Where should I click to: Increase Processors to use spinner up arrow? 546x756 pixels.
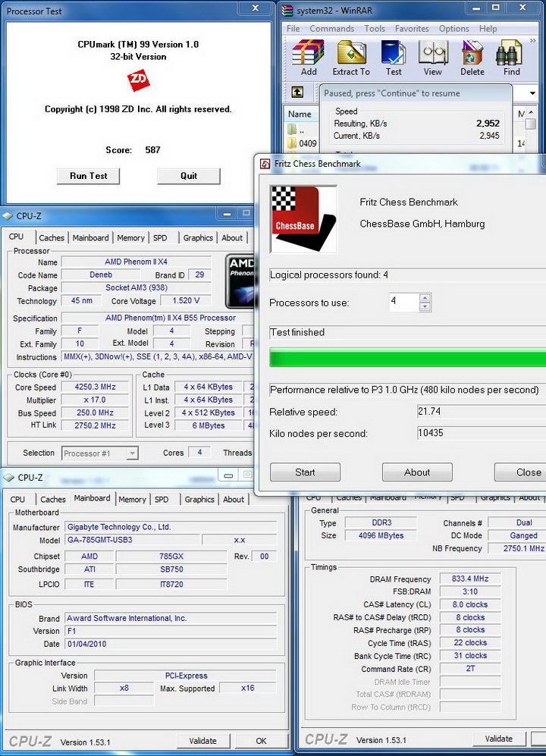[x=425, y=298]
